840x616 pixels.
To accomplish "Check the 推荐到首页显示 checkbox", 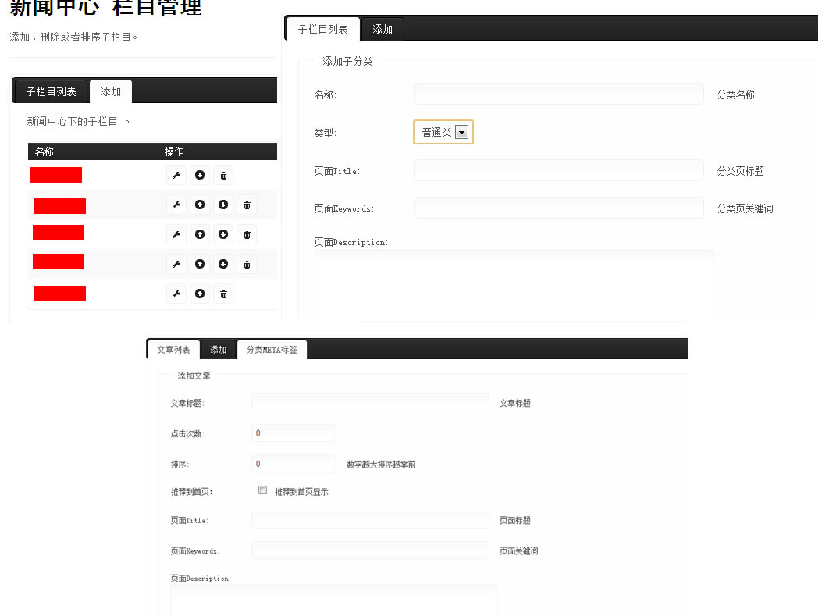I will 262,490.
